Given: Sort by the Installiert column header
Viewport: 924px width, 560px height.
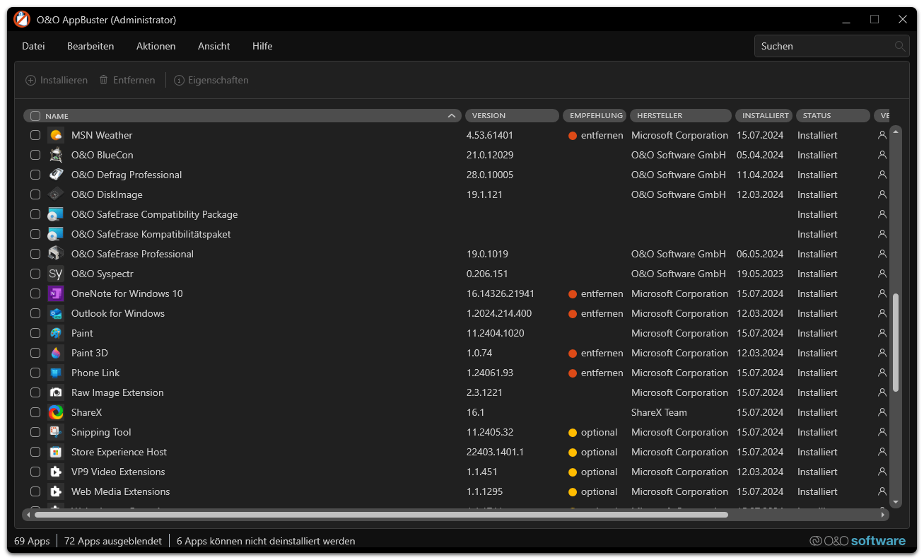Looking at the screenshot, I should point(764,115).
